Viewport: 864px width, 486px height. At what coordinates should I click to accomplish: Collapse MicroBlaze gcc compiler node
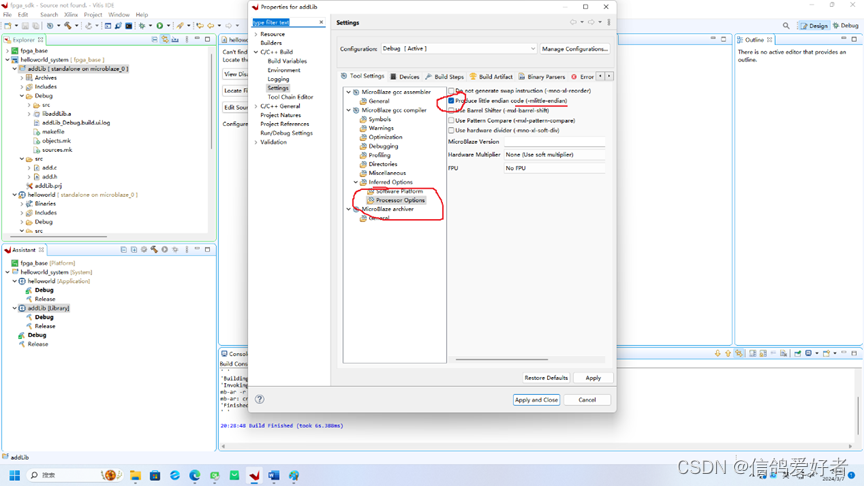tap(349, 110)
